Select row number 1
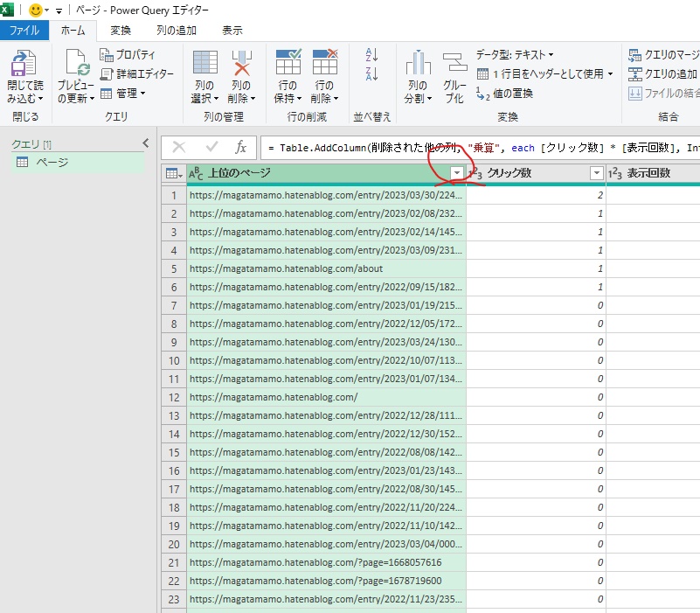 pyautogui.click(x=174, y=195)
